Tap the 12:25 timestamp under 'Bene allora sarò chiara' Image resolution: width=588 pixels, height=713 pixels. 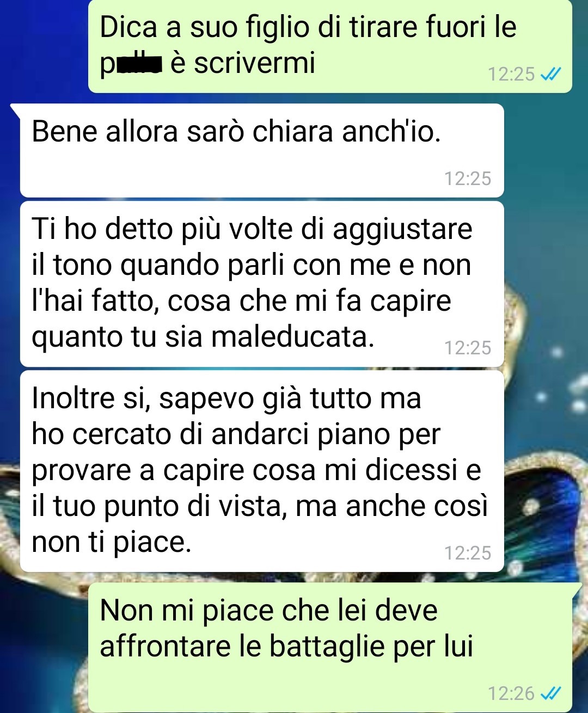468,179
